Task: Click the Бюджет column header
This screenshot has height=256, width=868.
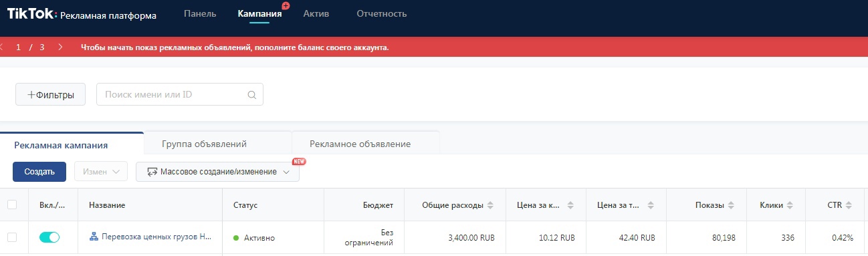Action: pyautogui.click(x=378, y=205)
